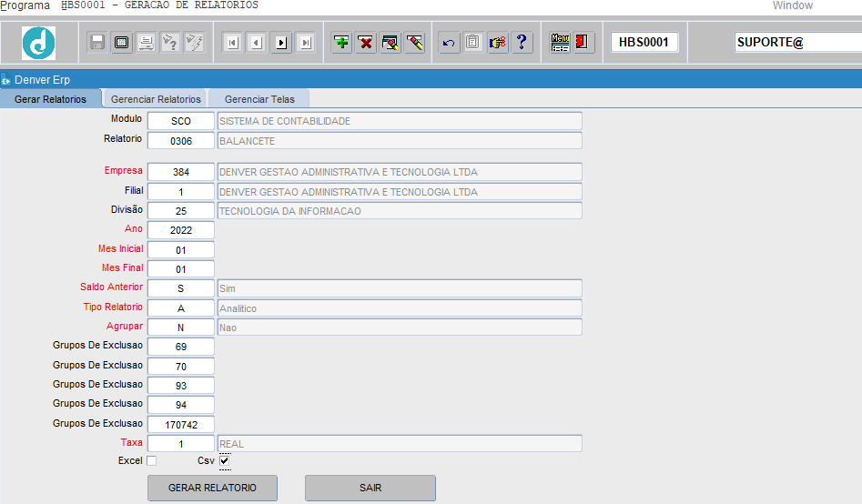Click the screen display toolbar icon
Image resolution: width=862 pixels, height=504 pixels.
pos(121,43)
